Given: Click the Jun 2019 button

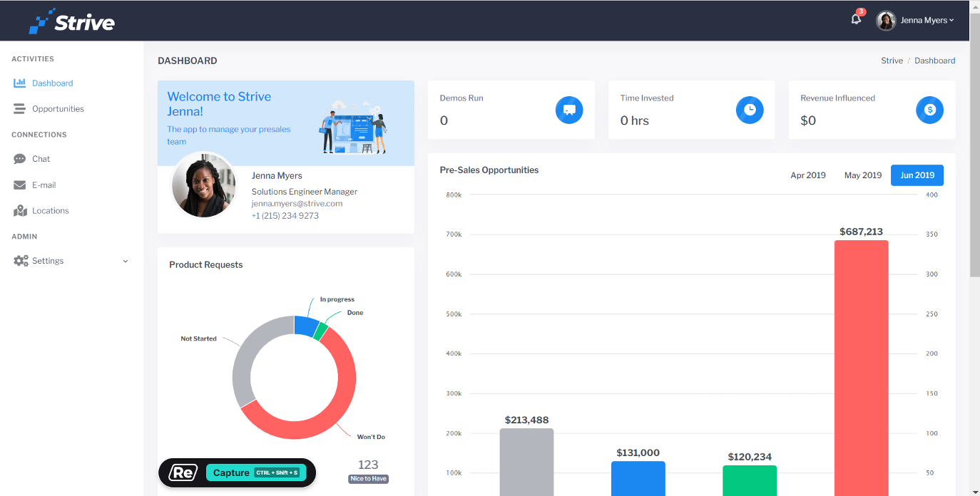Looking at the screenshot, I should point(917,175).
